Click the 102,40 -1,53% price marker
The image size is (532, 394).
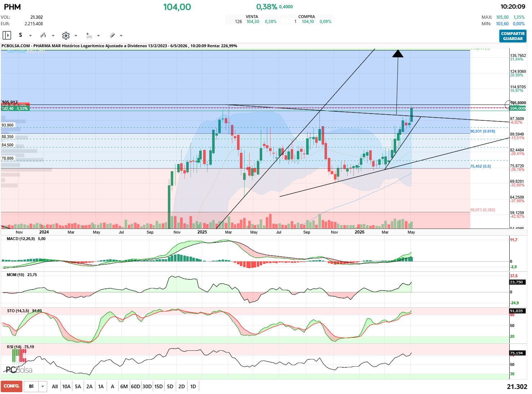click(15, 109)
